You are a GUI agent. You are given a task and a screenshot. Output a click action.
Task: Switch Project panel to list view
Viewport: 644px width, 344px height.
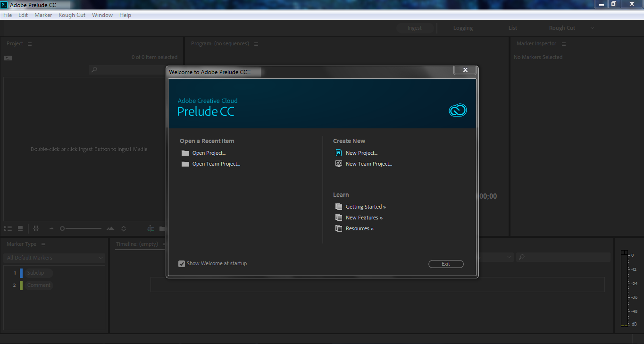(x=8, y=228)
